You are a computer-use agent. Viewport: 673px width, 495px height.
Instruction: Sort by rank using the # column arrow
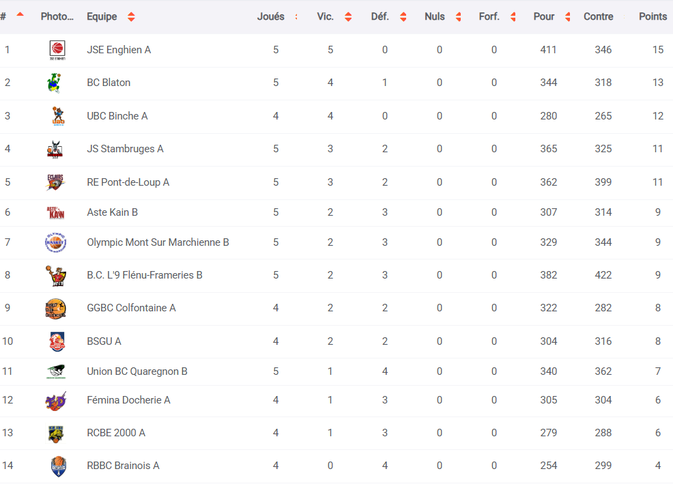(20, 15)
